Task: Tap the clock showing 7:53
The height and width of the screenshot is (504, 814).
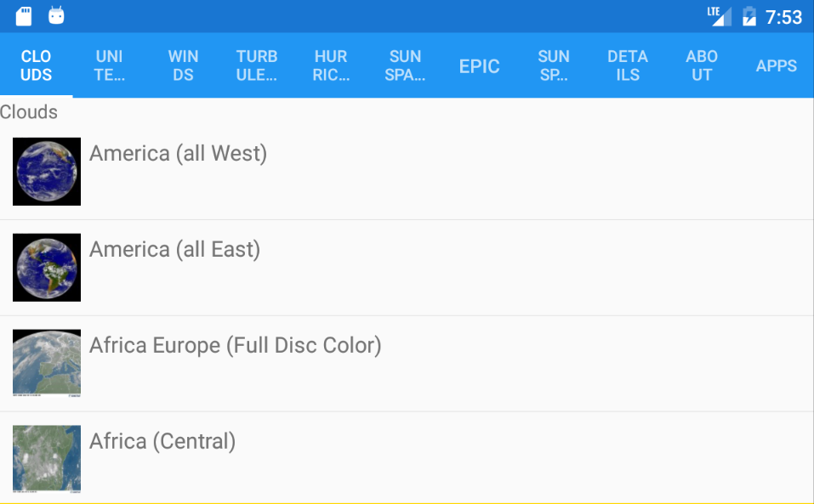Action: [x=783, y=17]
